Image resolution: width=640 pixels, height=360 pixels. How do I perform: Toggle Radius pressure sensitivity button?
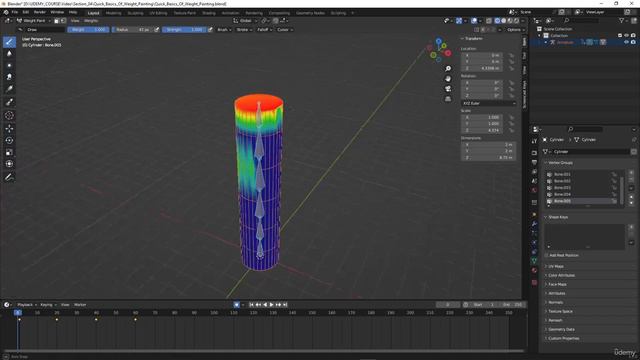[x=157, y=29]
